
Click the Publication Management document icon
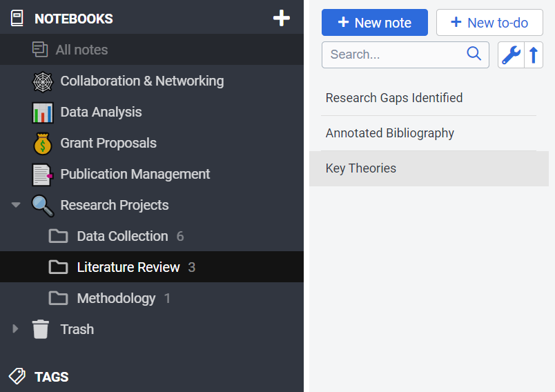(x=43, y=175)
